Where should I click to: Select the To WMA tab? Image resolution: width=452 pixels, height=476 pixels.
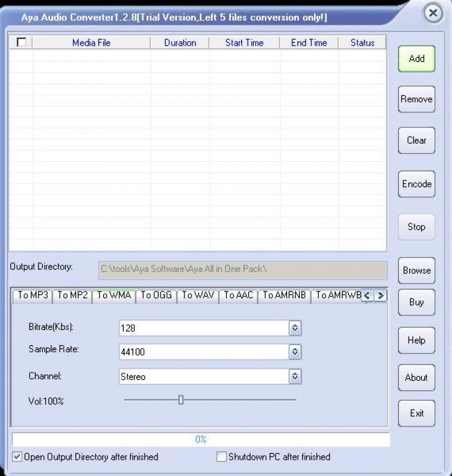[x=114, y=296]
